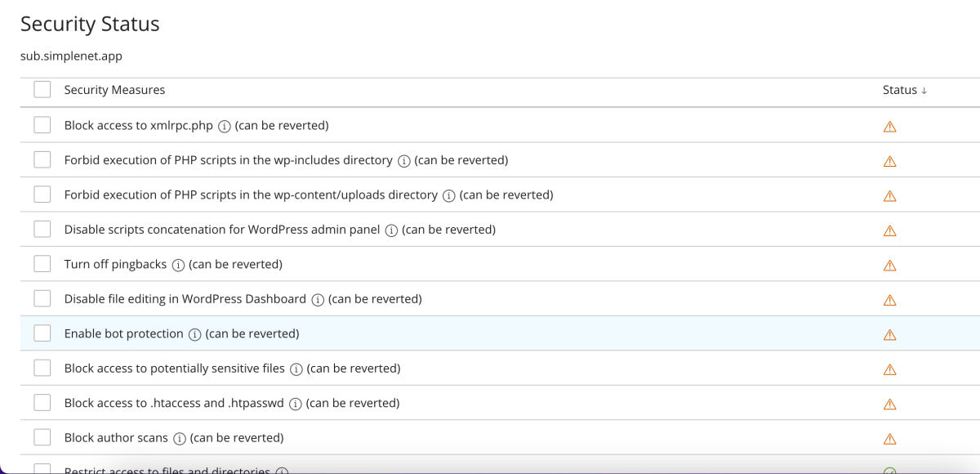Click info icon for Block access to .htaccess

296,404
